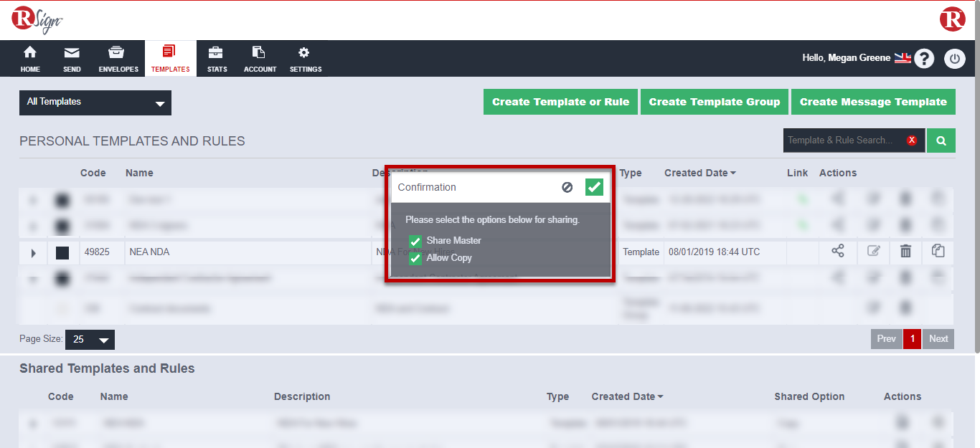Click the edit icon for NEA NDA

coord(873,252)
